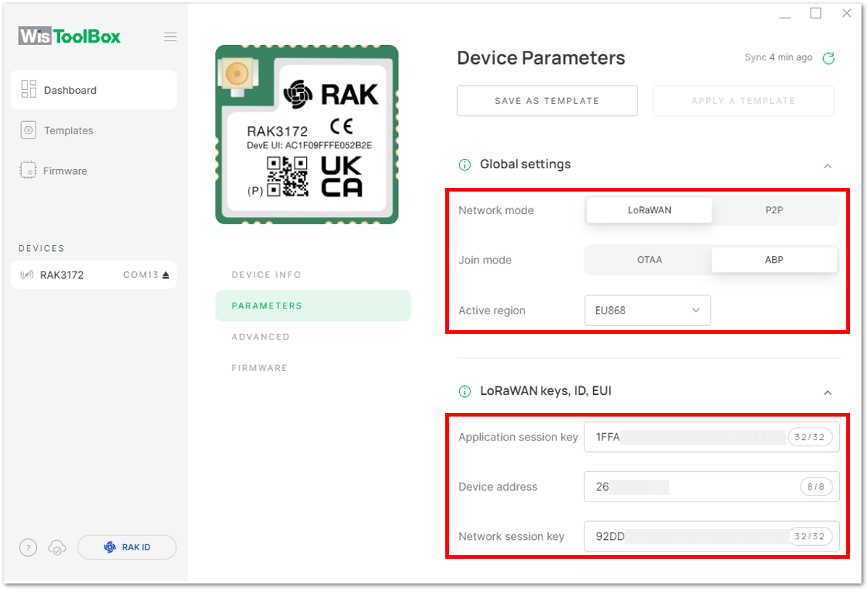Select P2P network mode

point(774,210)
